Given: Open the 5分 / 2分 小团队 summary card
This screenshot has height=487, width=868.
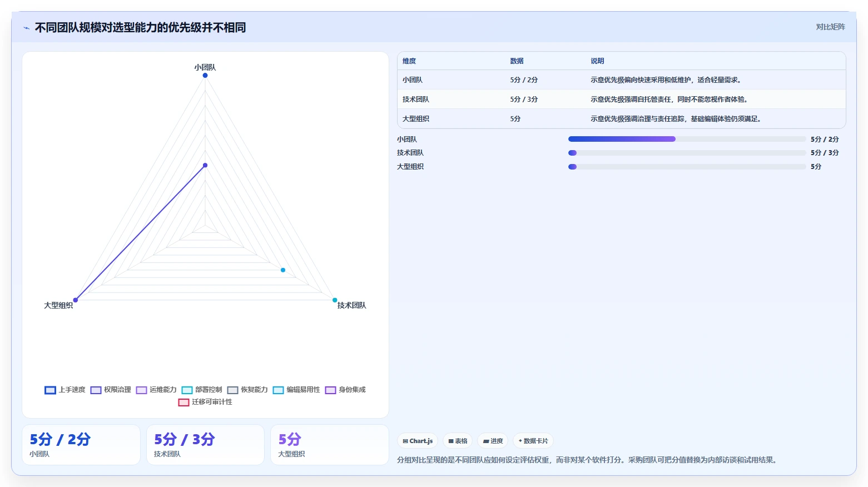Looking at the screenshot, I should click(x=81, y=445).
